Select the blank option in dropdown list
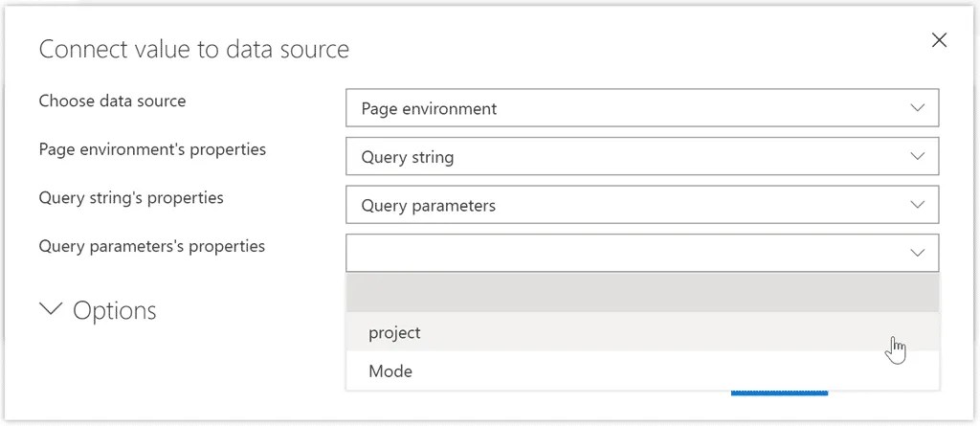 click(641, 293)
